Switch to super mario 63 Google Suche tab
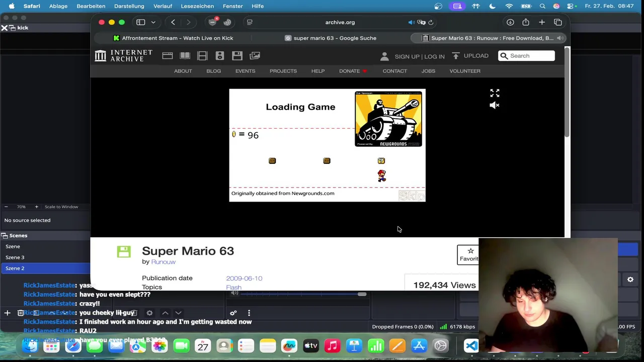The image size is (644, 362). pyautogui.click(x=331, y=38)
